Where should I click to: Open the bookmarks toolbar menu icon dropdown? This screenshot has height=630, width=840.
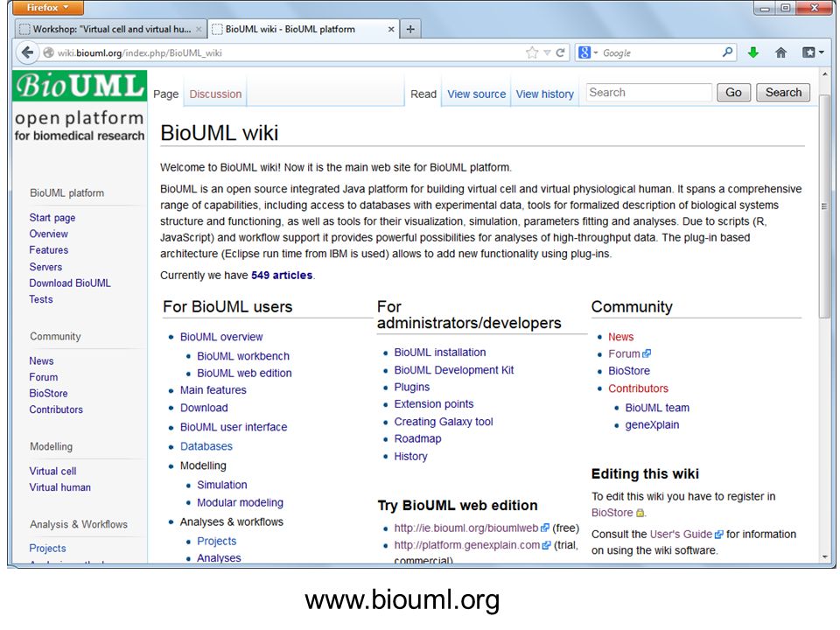click(813, 52)
